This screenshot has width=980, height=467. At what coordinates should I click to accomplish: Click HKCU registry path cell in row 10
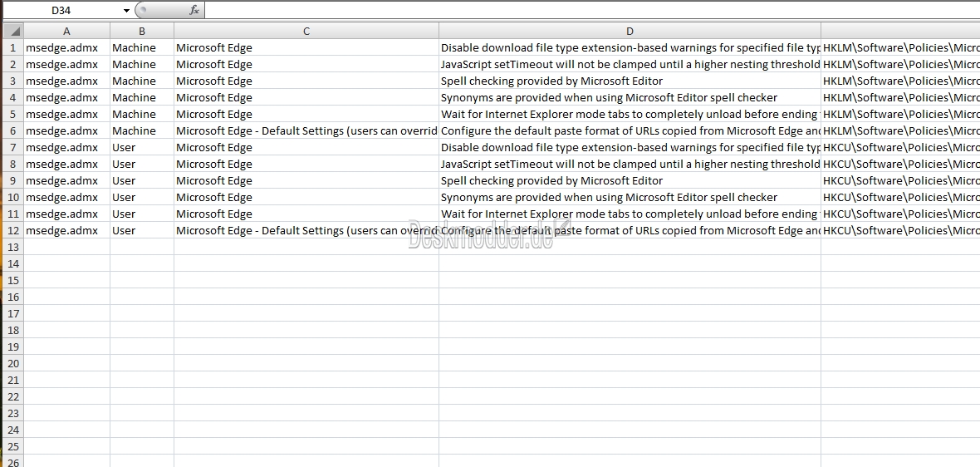900,197
